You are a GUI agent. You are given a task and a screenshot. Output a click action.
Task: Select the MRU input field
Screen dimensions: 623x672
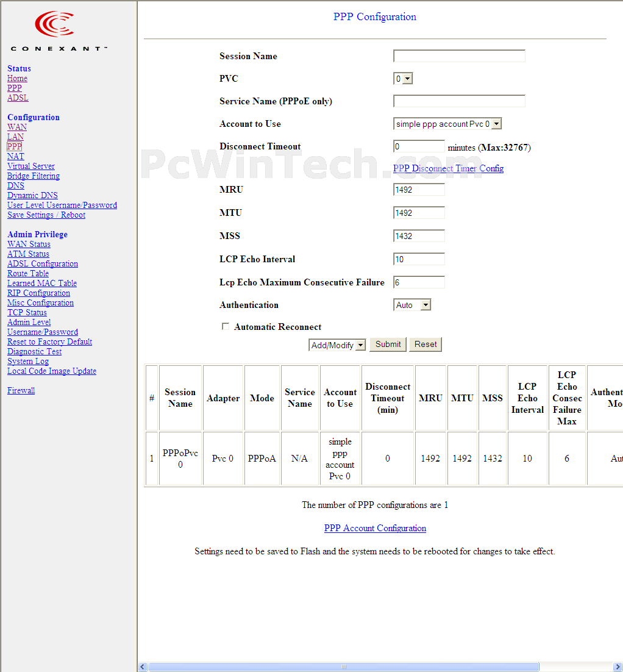[x=419, y=190]
